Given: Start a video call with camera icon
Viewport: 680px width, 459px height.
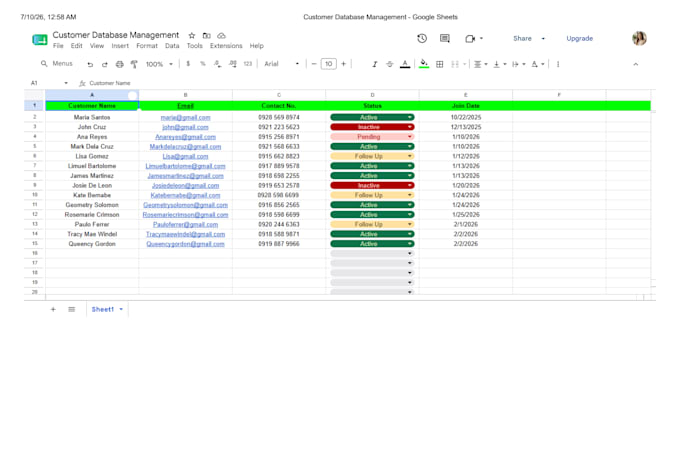Looking at the screenshot, I should click(x=470, y=39).
